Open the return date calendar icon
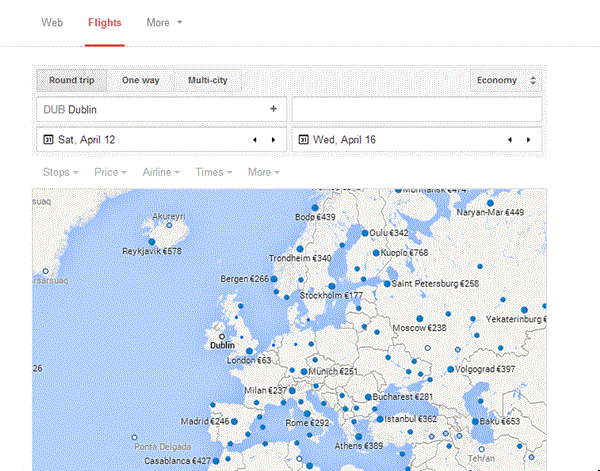600x471 pixels. tap(301, 140)
